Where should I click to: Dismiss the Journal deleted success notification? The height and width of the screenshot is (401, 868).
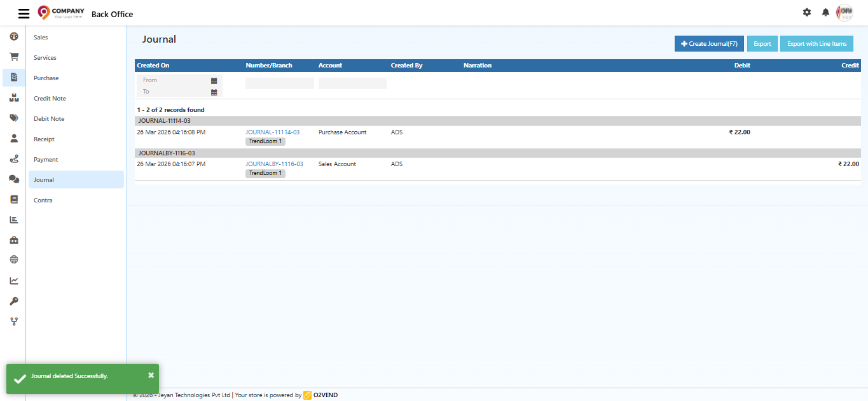(151, 375)
